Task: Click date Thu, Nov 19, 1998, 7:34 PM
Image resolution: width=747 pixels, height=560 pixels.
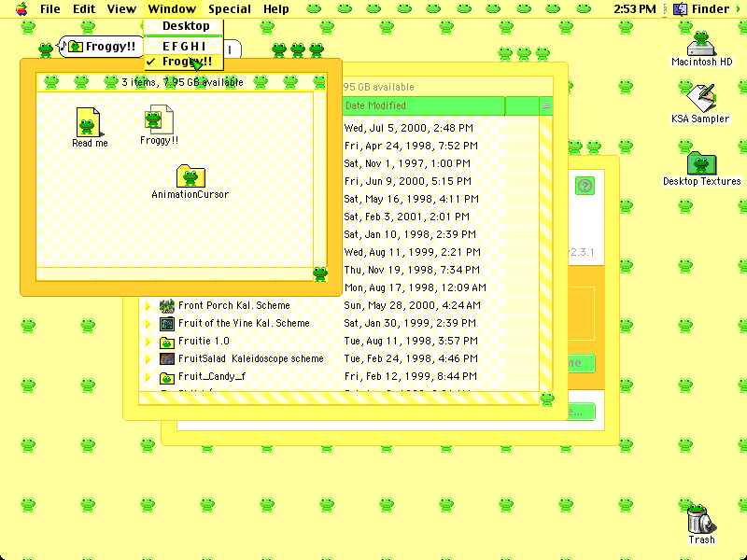Action: [x=412, y=270]
